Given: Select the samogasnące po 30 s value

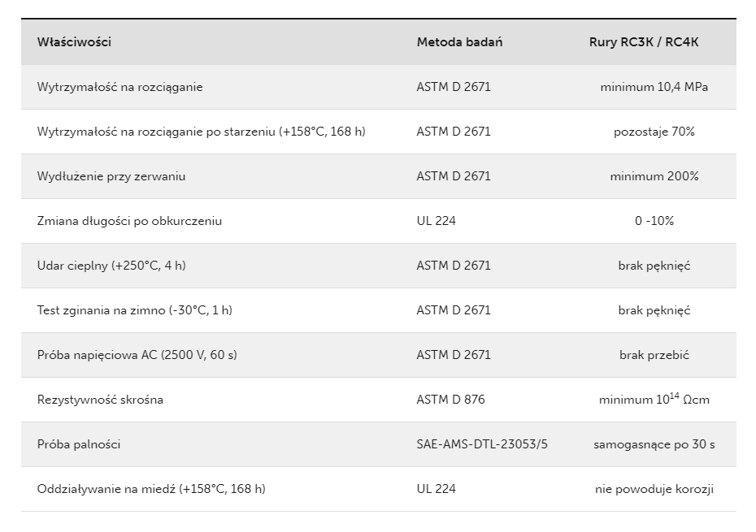Looking at the screenshot, I should click(654, 444).
